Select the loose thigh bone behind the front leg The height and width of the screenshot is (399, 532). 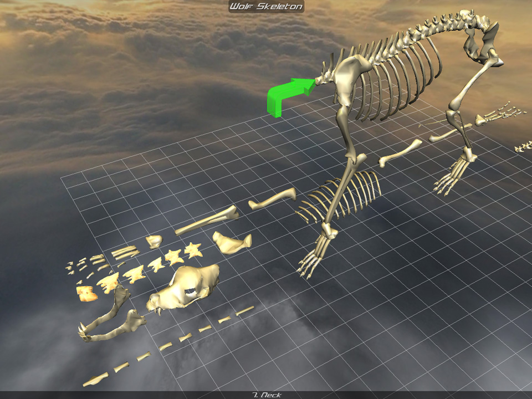click(400, 153)
